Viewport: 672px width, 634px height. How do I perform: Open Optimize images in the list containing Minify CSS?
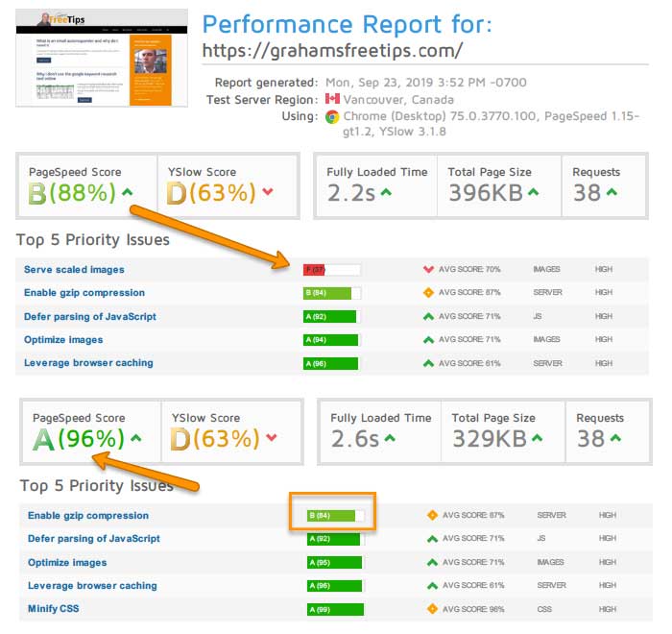point(67,562)
